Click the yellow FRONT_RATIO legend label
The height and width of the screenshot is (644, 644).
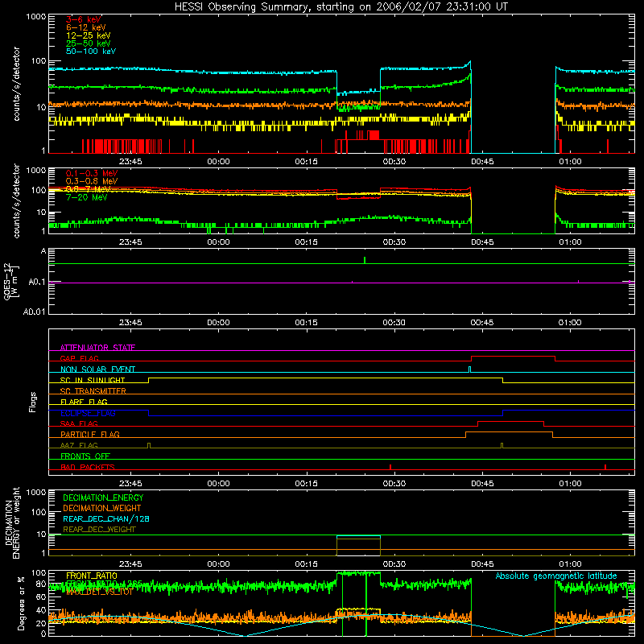[92, 576]
